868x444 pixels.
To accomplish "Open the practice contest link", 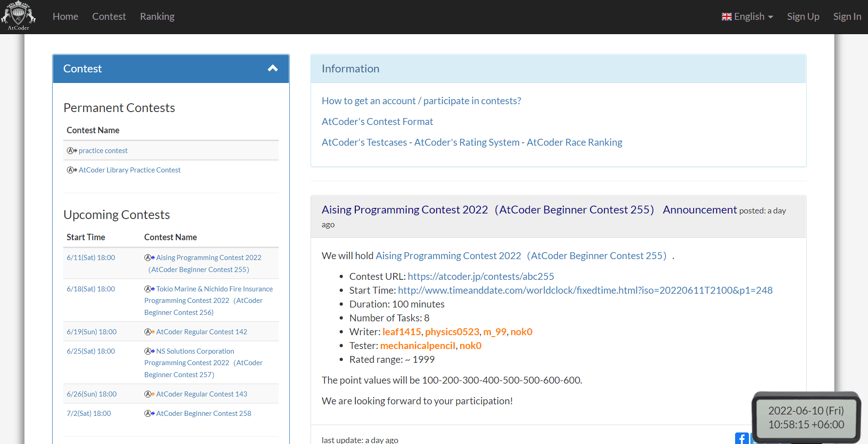I will coord(103,151).
